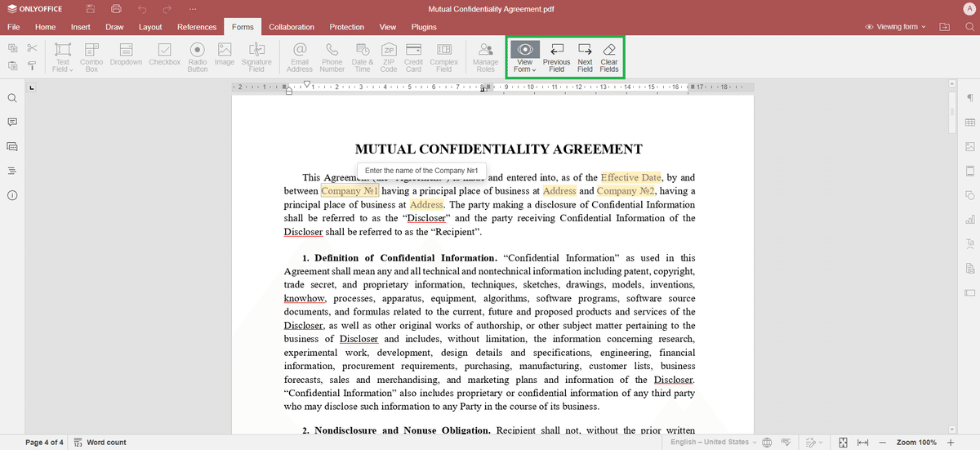Viewport: 980px width, 450px height.
Task: Insert a Date & Time field
Action: tap(362, 57)
